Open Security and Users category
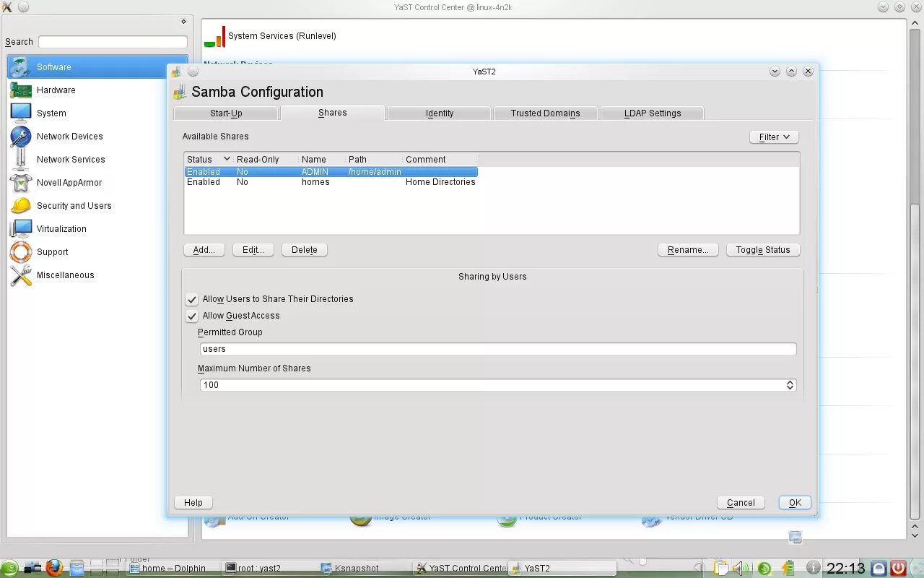 click(x=74, y=206)
